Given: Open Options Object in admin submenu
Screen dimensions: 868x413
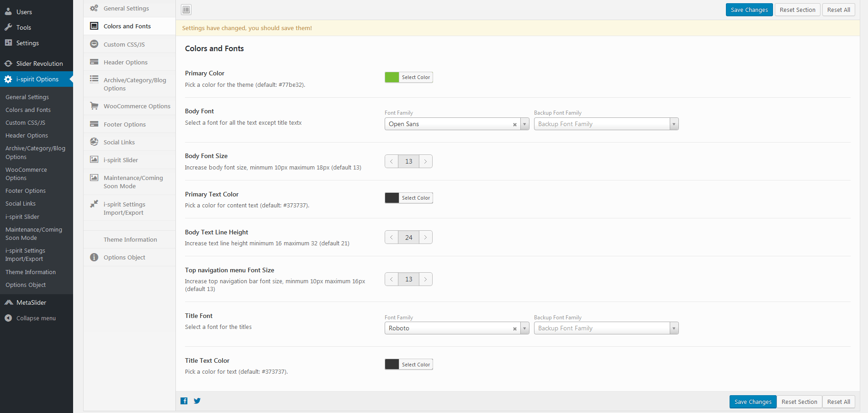Looking at the screenshot, I should (26, 285).
